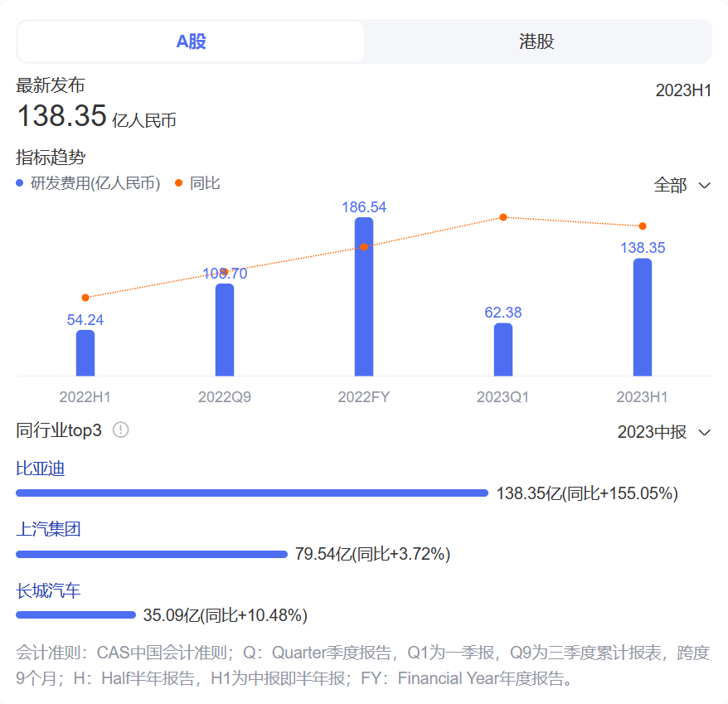
Task: Open the 长城汽车 company link
Action: click(x=48, y=590)
